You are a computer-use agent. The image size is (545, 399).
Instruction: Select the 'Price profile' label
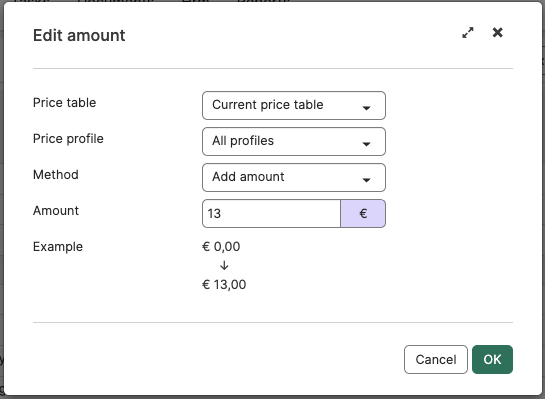[x=68, y=139]
